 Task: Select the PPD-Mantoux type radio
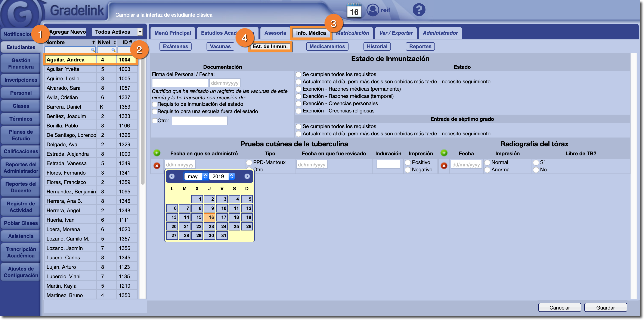click(x=249, y=163)
